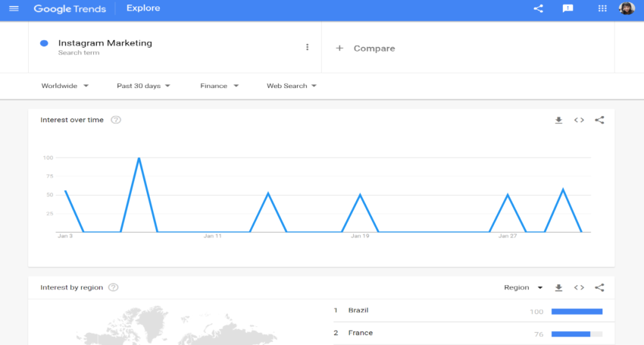Open the feedback icon in the header
644x345 pixels.
[x=567, y=8]
